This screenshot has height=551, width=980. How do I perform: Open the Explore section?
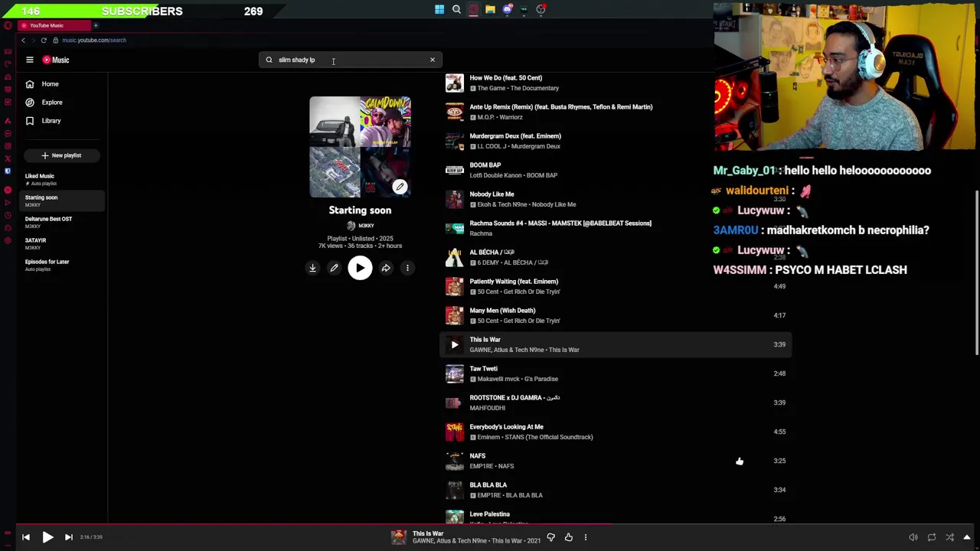pos(51,103)
